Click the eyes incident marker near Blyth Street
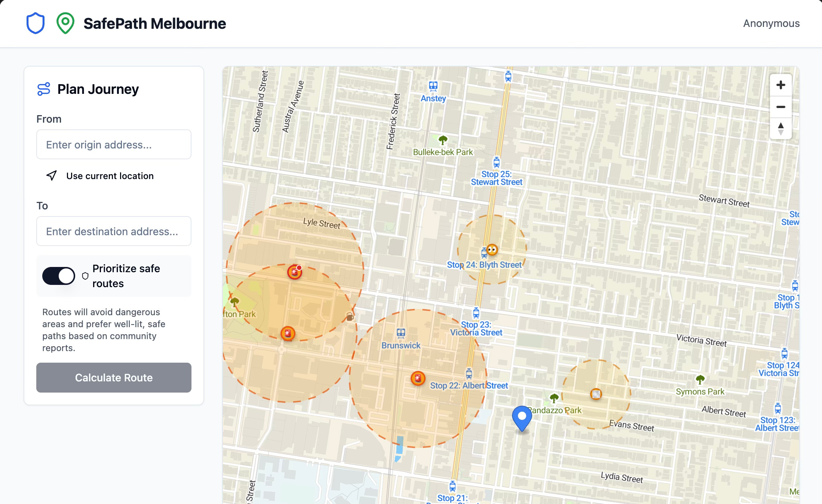 tap(492, 249)
